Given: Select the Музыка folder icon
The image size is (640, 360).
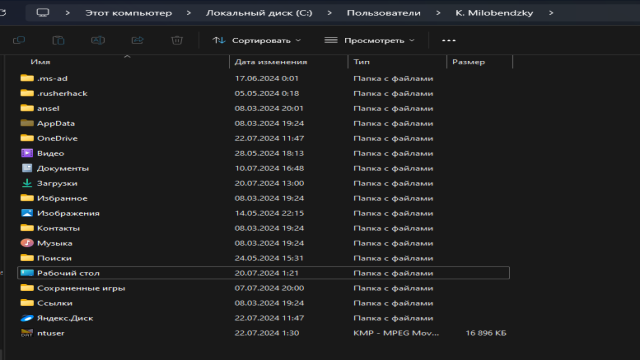Looking at the screenshot, I should (x=27, y=243).
